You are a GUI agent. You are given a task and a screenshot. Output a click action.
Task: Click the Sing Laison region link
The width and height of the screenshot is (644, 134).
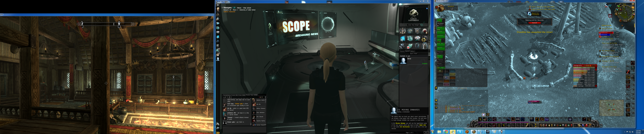click(247, 8)
